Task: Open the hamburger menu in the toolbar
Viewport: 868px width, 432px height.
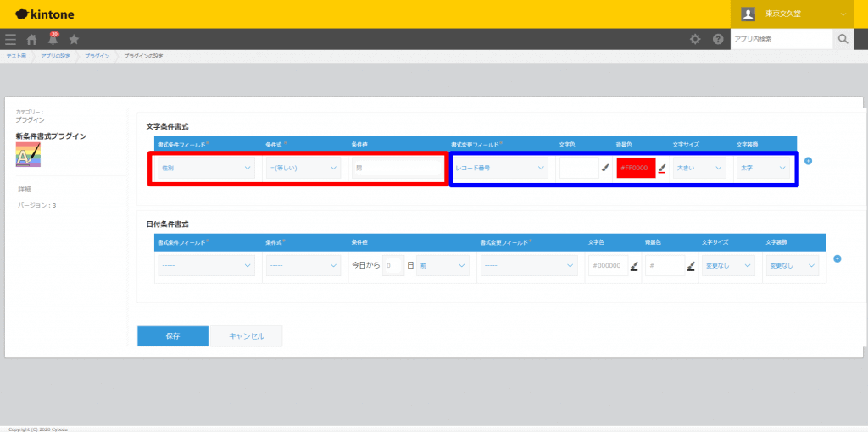Action: click(x=10, y=39)
